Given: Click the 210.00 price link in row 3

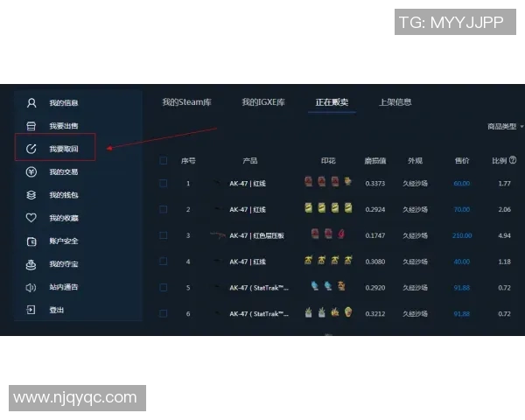Looking at the screenshot, I should pyautogui.click(x=461, y=235).
